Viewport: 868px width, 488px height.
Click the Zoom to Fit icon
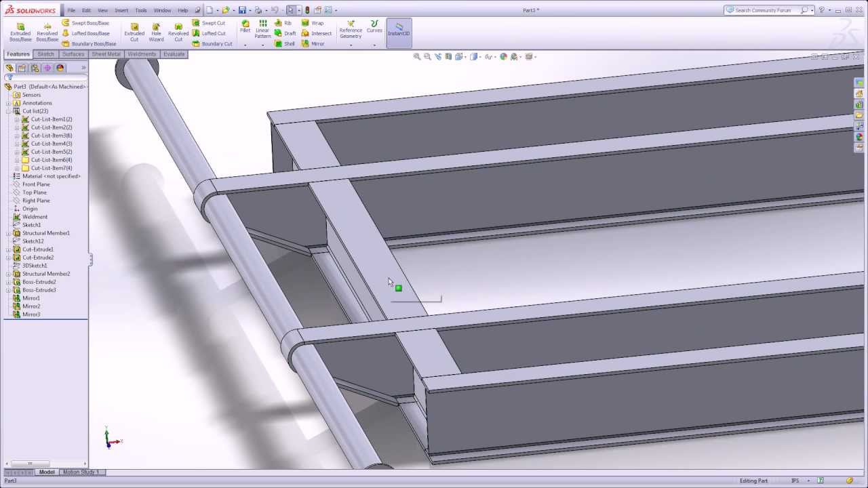pos(417,57)
